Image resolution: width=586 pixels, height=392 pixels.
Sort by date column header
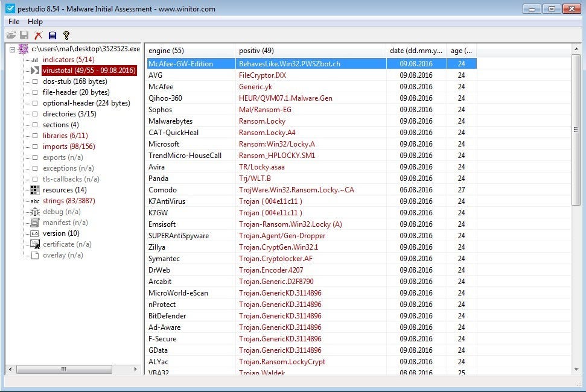pos(416,51)
